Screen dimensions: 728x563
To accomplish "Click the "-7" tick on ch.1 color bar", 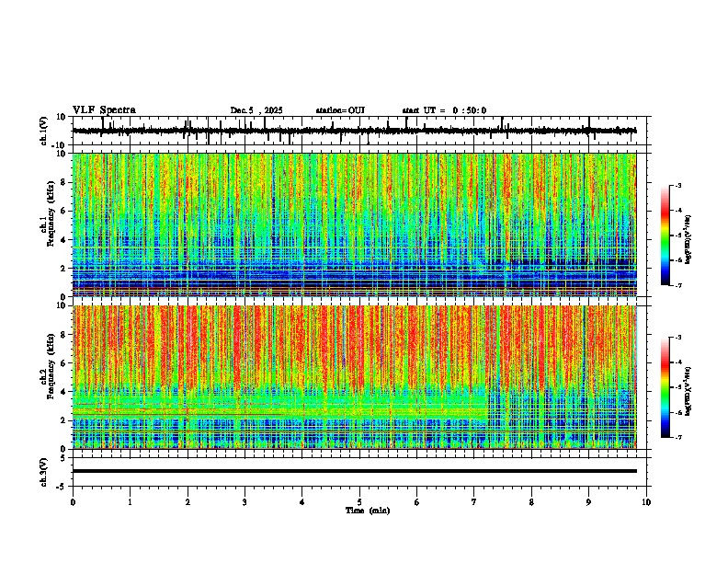I will point(677,285).
